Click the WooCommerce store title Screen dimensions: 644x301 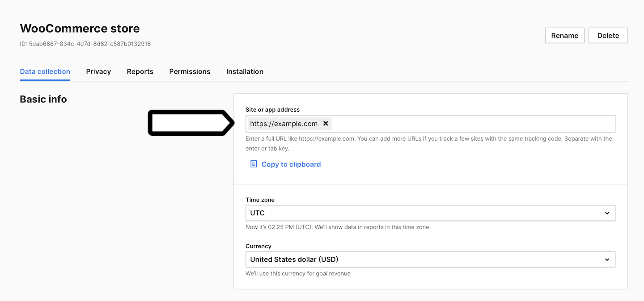80,29
